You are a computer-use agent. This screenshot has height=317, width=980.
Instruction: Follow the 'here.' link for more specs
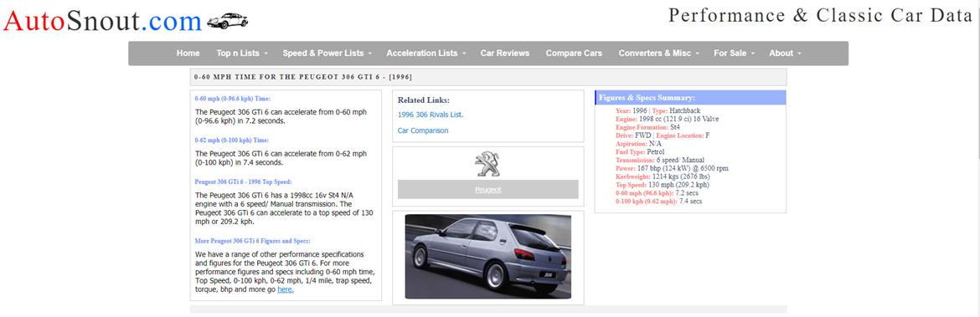tap(286, 289)
